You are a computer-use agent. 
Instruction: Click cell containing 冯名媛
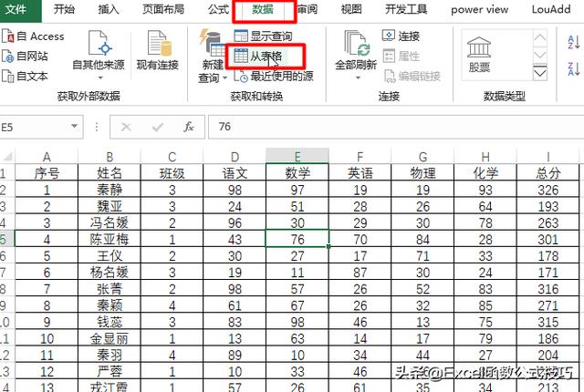109,222
